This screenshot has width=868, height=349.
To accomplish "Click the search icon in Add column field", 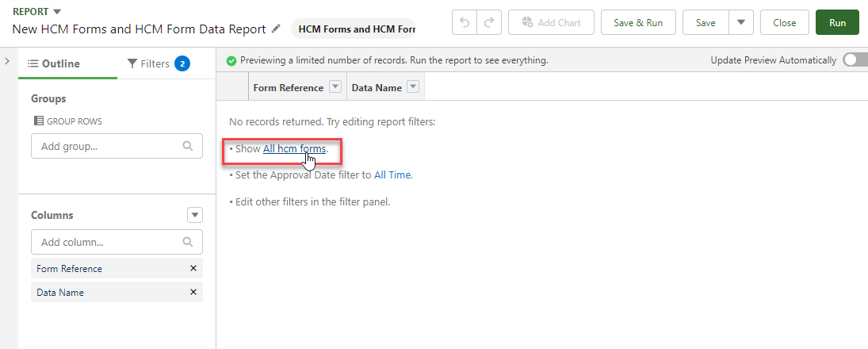I will pyautogui.click(x=188, y=242).
